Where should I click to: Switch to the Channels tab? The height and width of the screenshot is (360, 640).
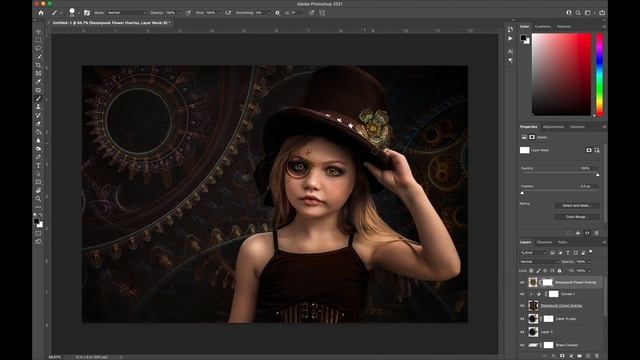click(x=544, y=242)
